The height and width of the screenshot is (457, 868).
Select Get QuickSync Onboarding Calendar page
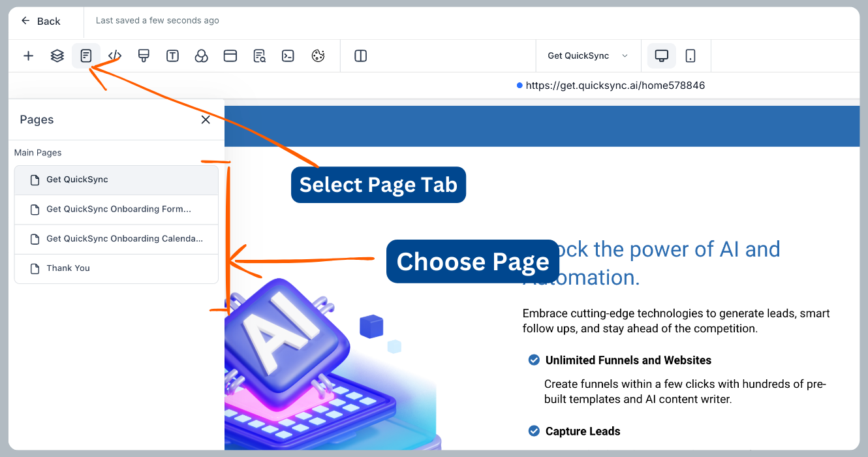[x=116, y=239]
